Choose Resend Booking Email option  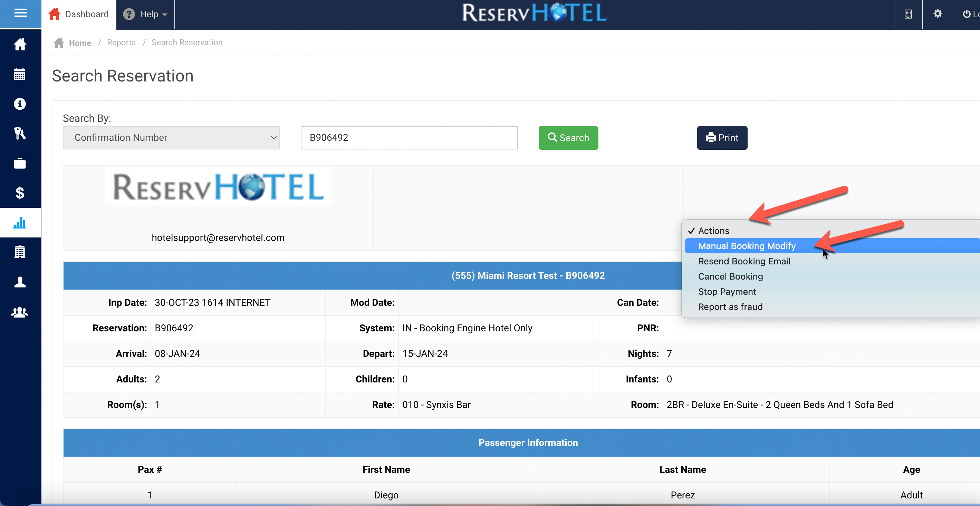(744, 261)
